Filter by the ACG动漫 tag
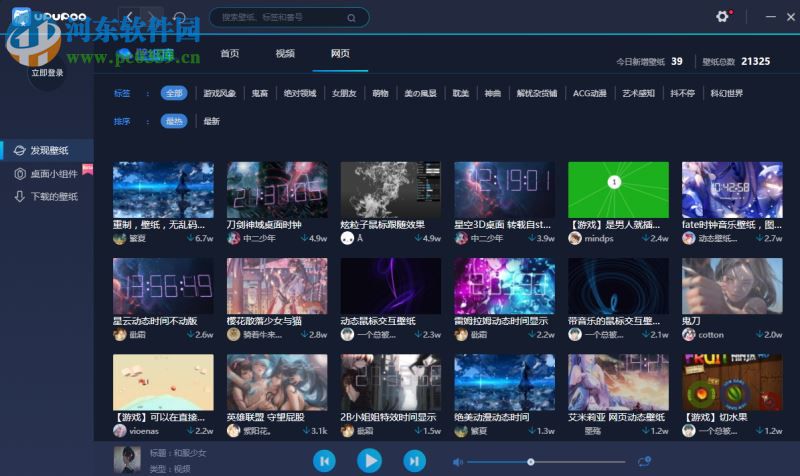Screen dimensions: 800x476 coord(590,93)
